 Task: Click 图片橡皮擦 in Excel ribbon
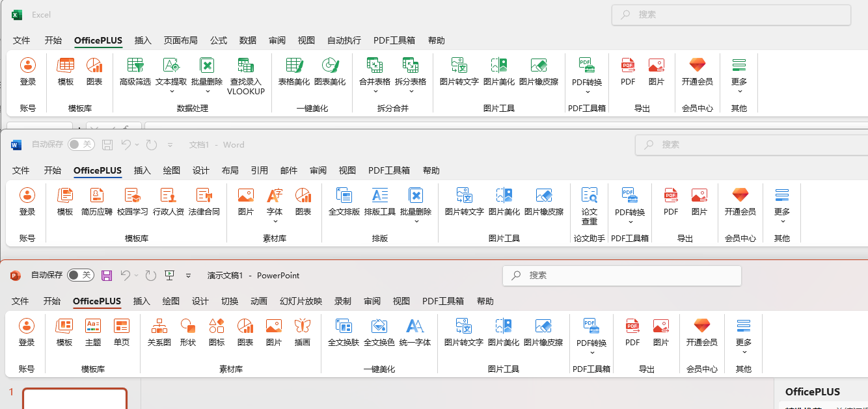539,72
